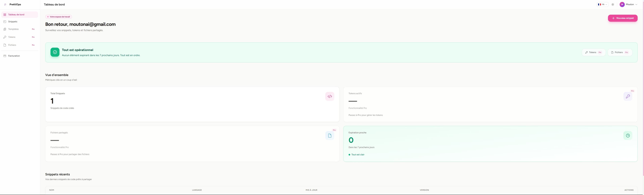This screenshot has width=644, height=195.
Task: Toggle the light/dark theme sun icon
Action: [x=612, y=5]
